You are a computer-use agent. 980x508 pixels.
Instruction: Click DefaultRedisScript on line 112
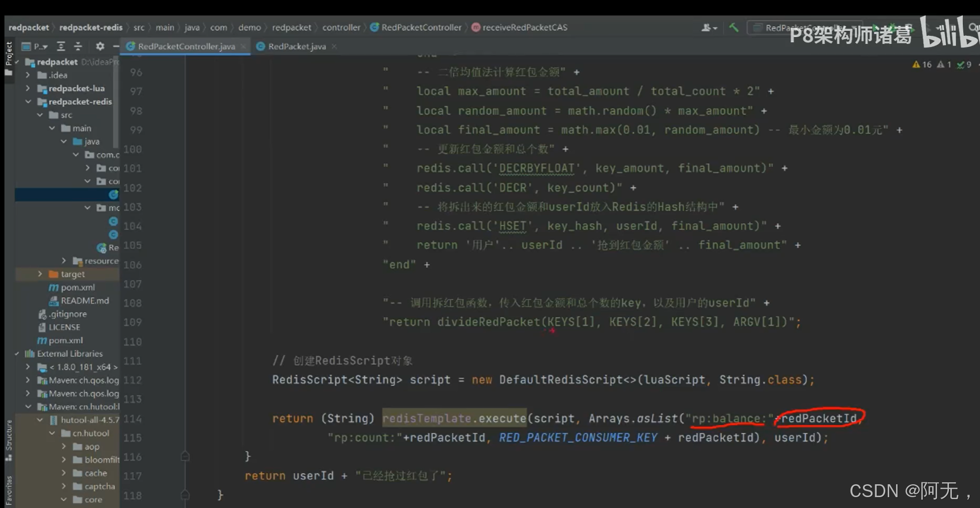[x=561, y=380]
